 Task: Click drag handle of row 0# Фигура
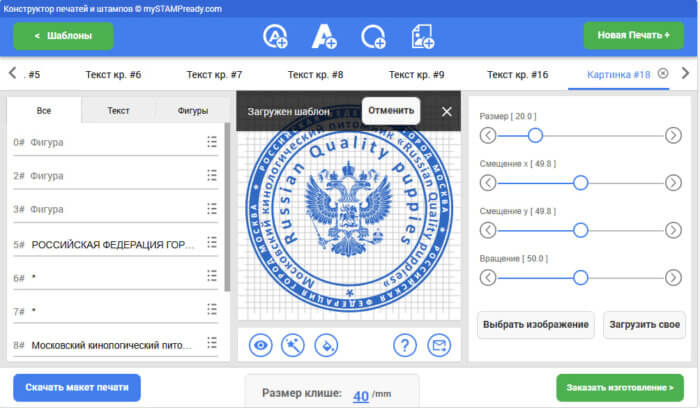tap(212, 142)
